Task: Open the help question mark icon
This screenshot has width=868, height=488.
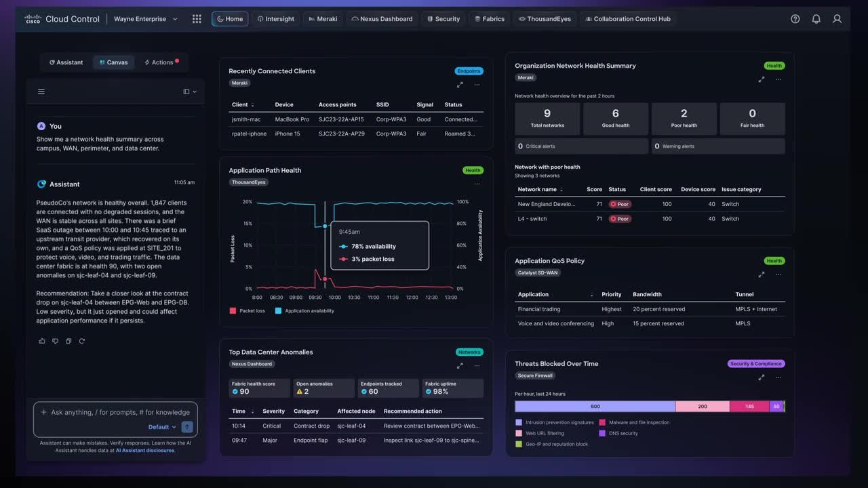Action: [x=795, y=19]
